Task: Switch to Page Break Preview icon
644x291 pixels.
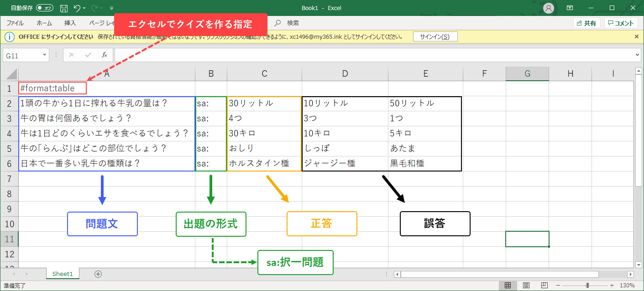Action: (544, 286)
